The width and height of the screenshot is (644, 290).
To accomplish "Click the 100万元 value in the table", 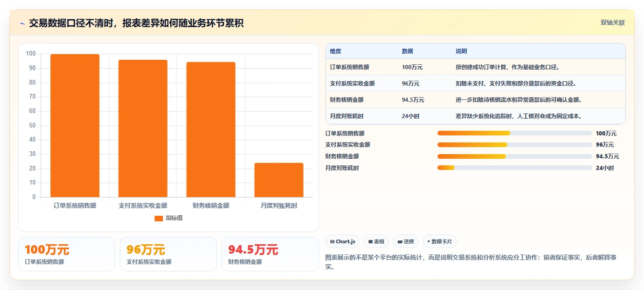I will (x=412, y=67).
